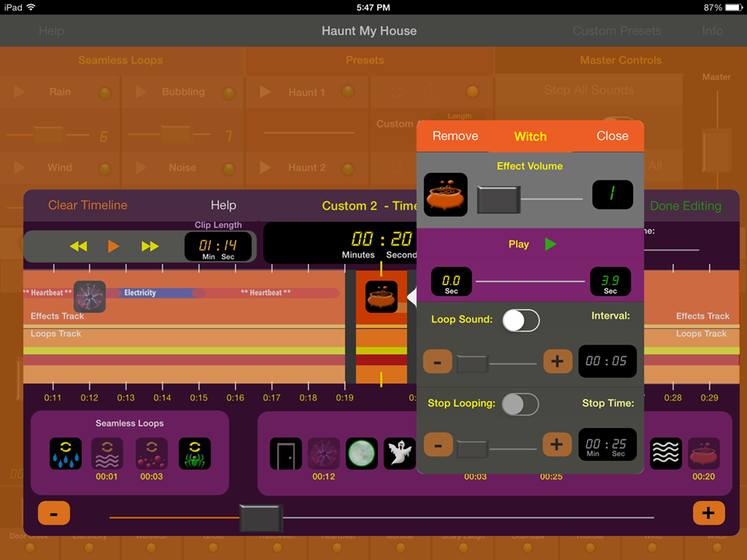Select the Rain seamless loop icon
Image resolution: width=747 pixels, height=560 pixels.
tap(66, 453)
